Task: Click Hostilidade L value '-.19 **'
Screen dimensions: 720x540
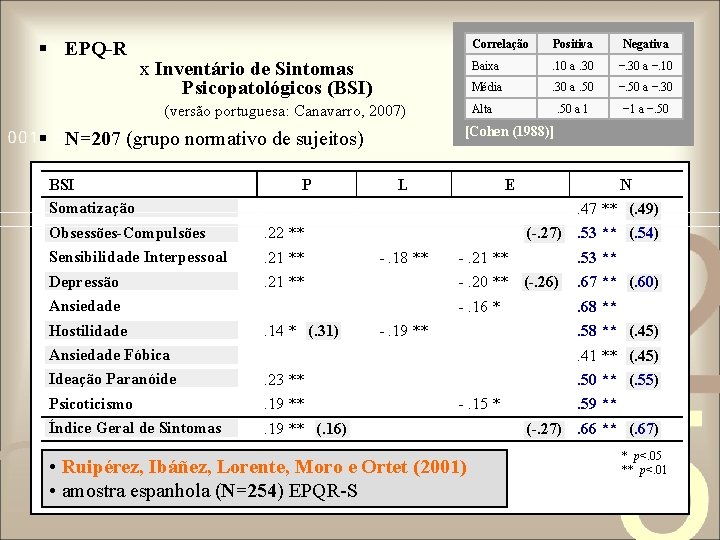Action: coord(404,330)
